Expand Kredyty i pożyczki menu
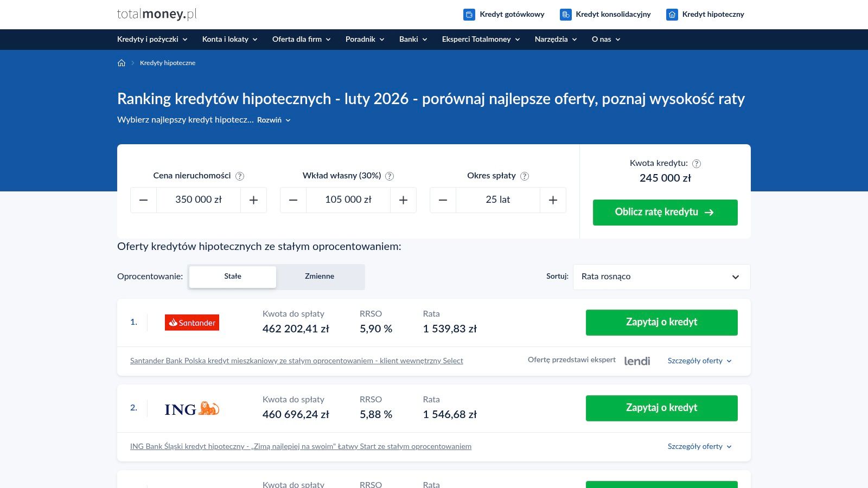The image size is (868, 488). click(x=152, y=39)
